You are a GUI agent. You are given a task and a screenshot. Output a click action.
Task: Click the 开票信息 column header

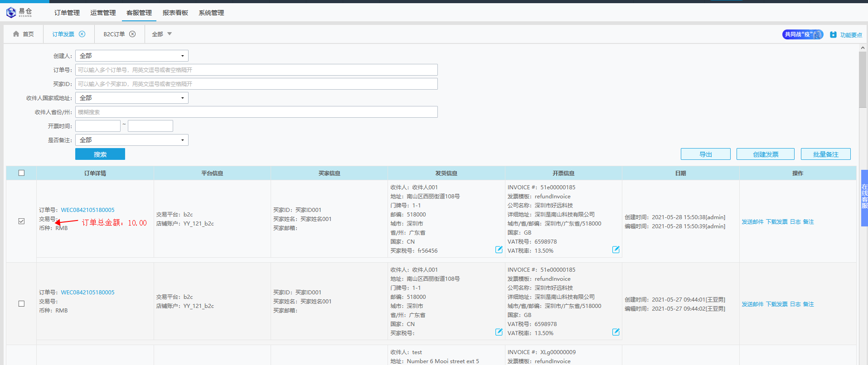[563, 173]
